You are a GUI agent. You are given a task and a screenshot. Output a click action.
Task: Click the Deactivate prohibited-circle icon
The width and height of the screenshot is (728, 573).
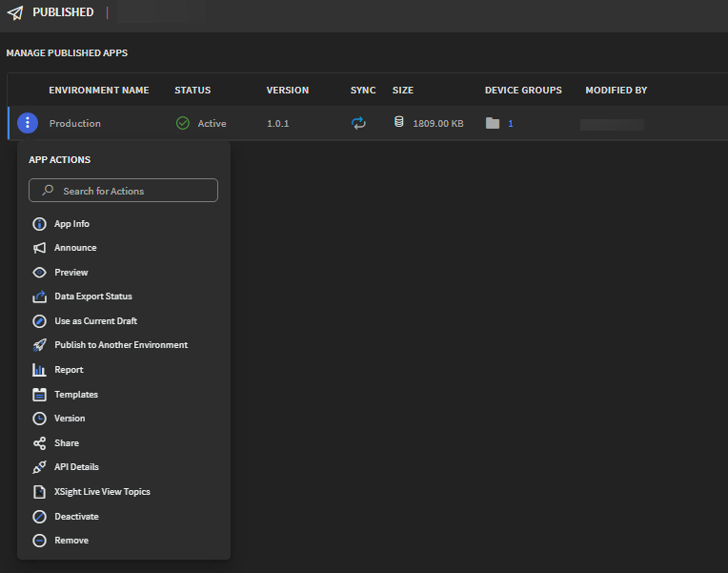tap(39, 517)
